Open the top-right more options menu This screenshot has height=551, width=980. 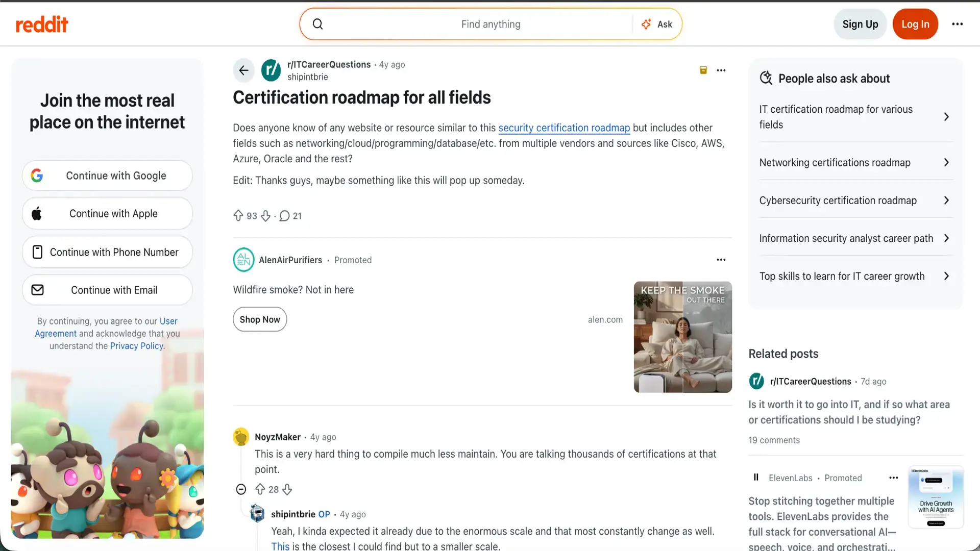[957, 24]
